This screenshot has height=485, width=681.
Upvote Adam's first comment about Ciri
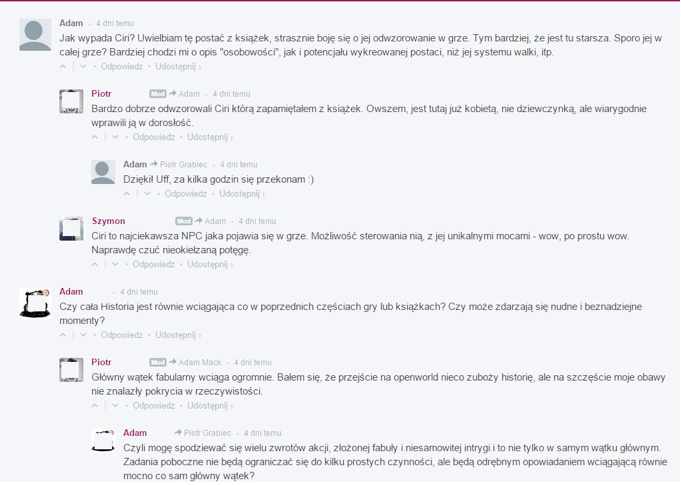[63, 66]
